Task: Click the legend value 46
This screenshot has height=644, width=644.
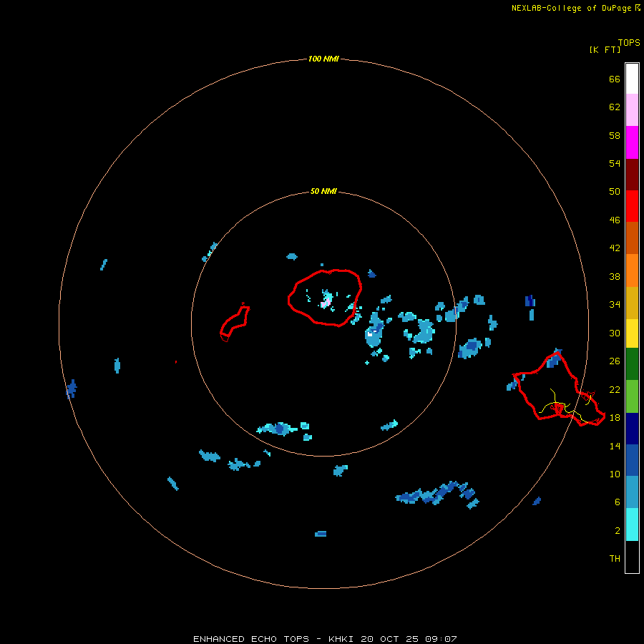Action: (615, 220)
